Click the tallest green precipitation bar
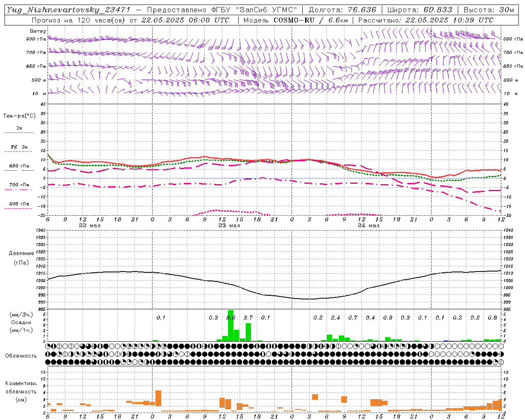The width and height of the screenshot is (525, 420). click(231, 325)
